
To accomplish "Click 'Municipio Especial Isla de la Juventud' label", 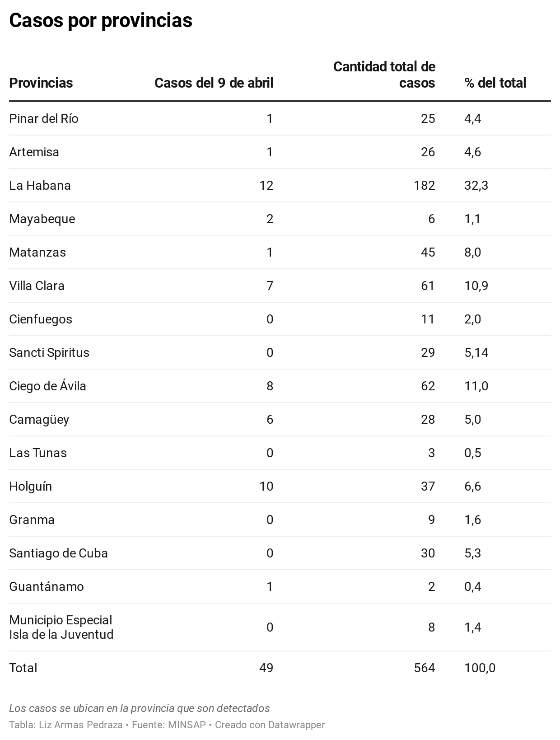I will pyautogui.click(x=61, y=627).
